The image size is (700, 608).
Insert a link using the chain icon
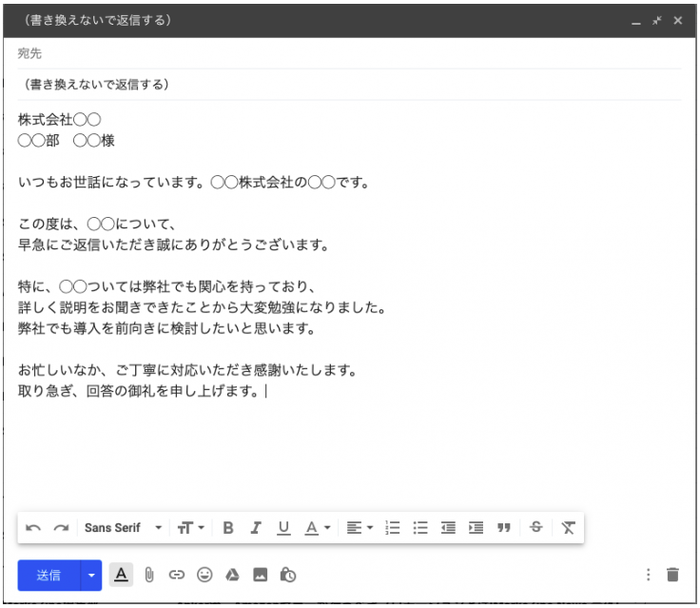point(175,574)
